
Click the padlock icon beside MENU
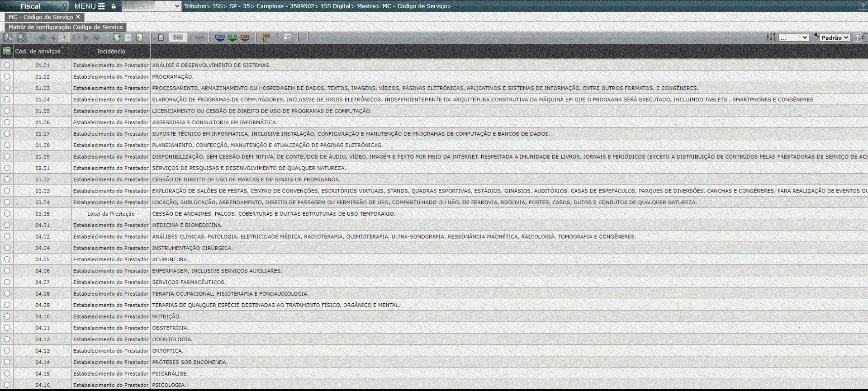point(114,6)
